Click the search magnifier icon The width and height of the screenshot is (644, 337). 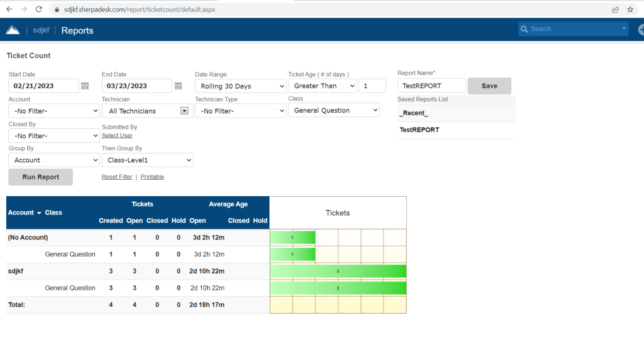(524, 29)
